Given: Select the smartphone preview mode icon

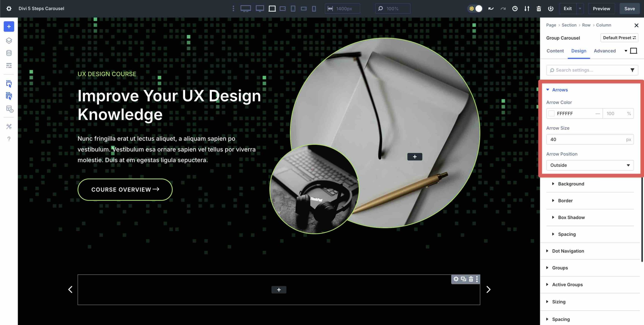Looking at the screenshot, I should 314,9.
